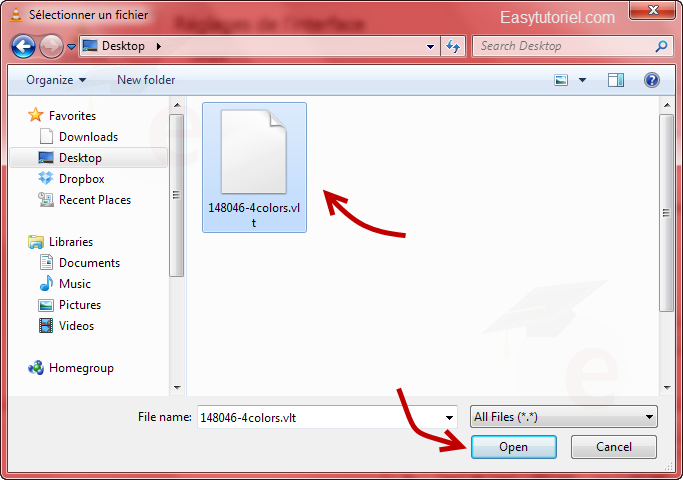
Task: Click the Forward navigation arrow
Action: click(x=51, y=46)
